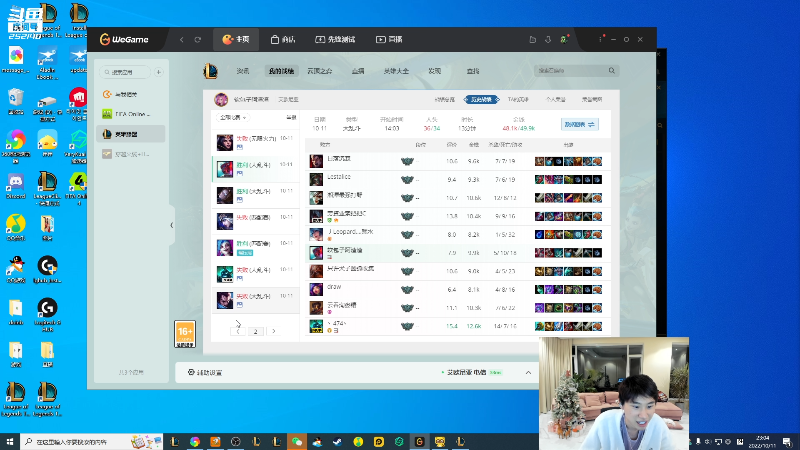Click the rank emblem in the Lostalice row

407,180
